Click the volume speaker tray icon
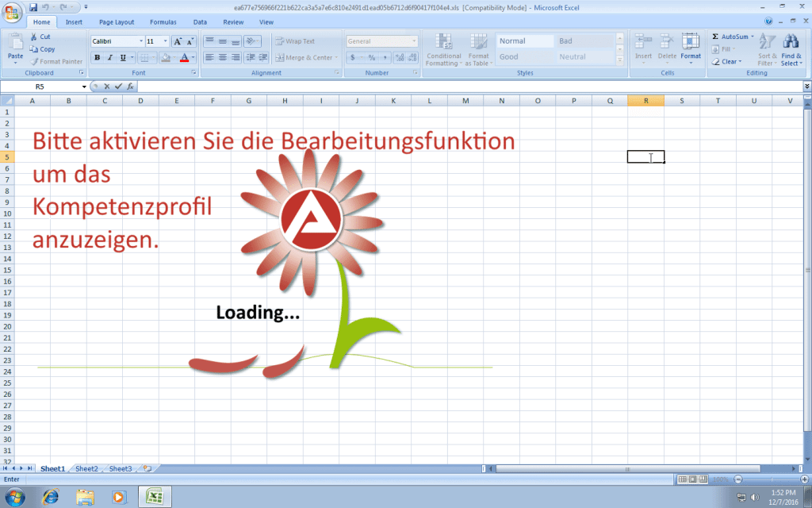 tap(755, 498)
